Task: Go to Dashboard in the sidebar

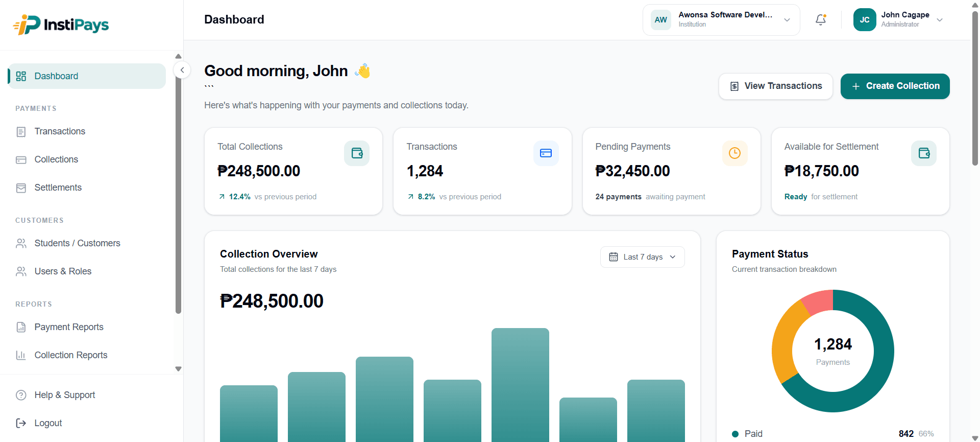Action: [87, 76]
